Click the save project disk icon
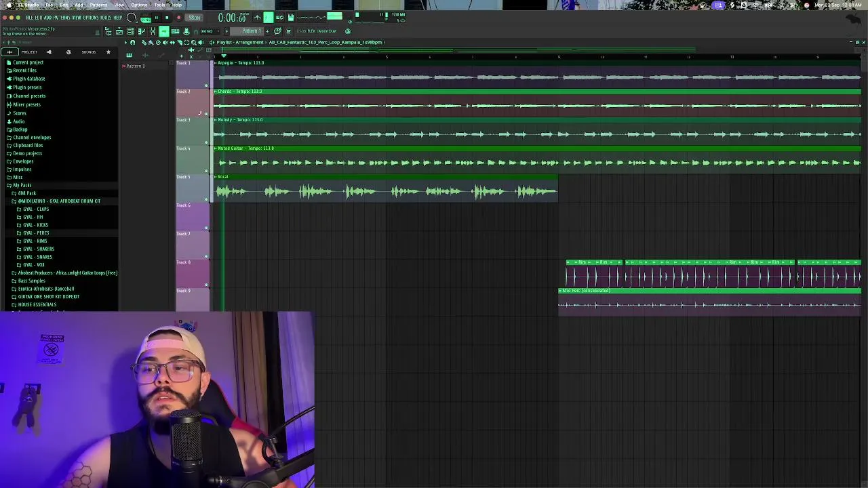 [290, 18]
